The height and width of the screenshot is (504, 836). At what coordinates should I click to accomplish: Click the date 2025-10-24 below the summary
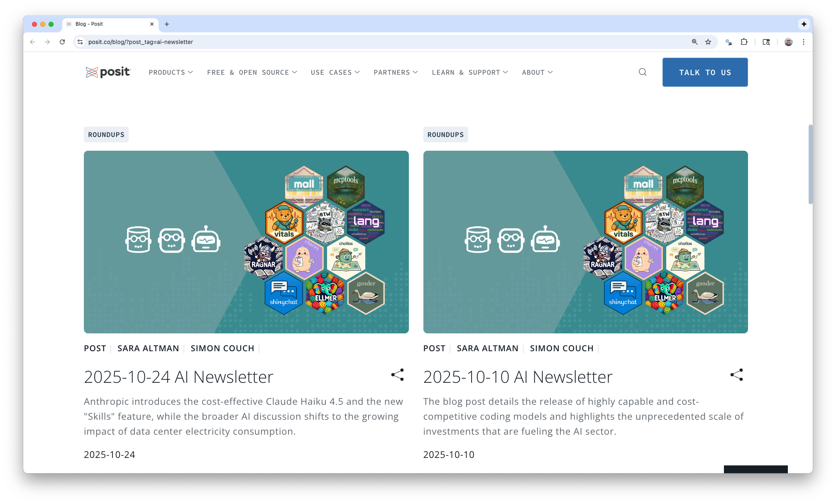coord(110,455)
